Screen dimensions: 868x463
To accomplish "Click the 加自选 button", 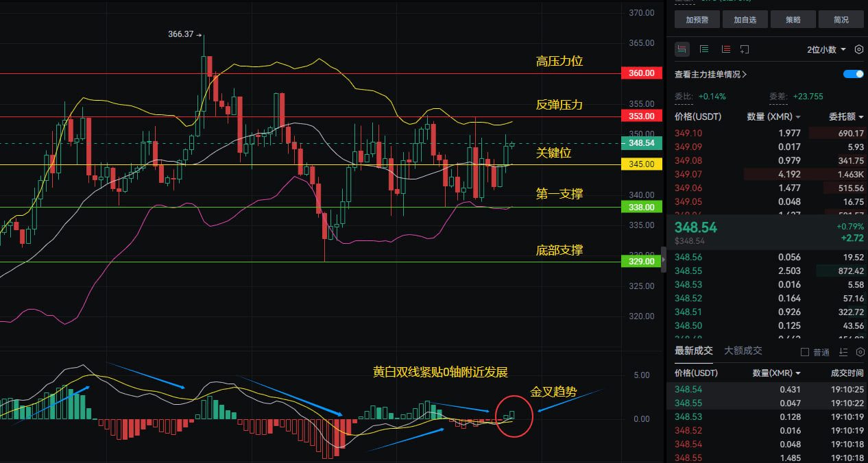I will click(745, 20).
